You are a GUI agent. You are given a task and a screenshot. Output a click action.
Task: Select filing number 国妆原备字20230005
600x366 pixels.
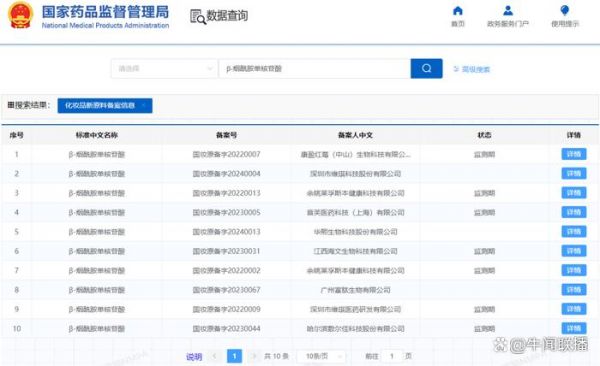pyautogui.click(x=227, y=212)
